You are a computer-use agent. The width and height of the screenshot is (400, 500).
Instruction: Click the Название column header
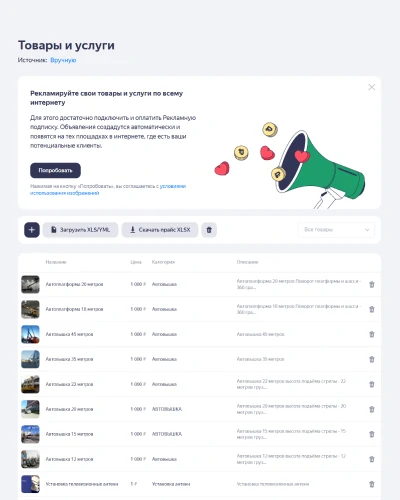coord(56,262)
